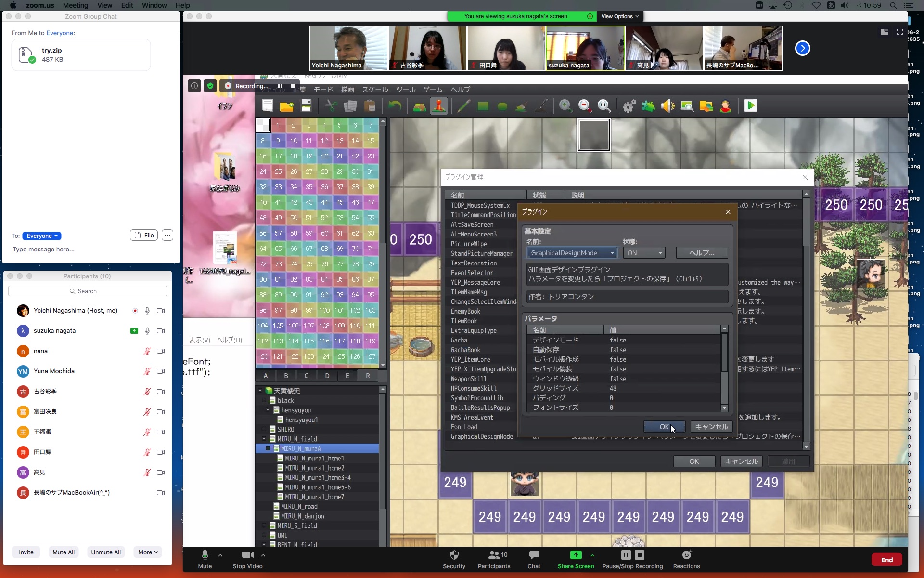Click the character generator icon
924x578 pixels.
725,106
